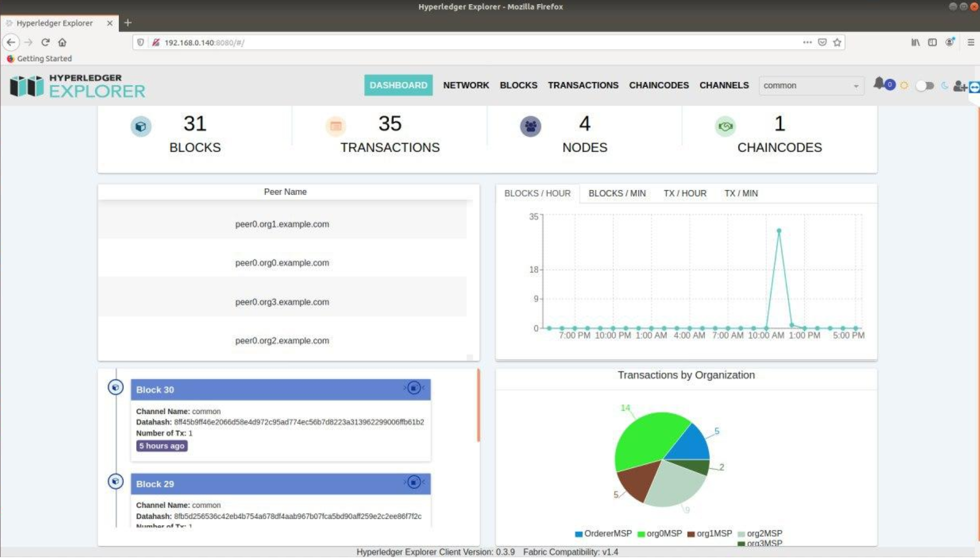Switch to the TX / HOUR chart tab

pos(685,194)
